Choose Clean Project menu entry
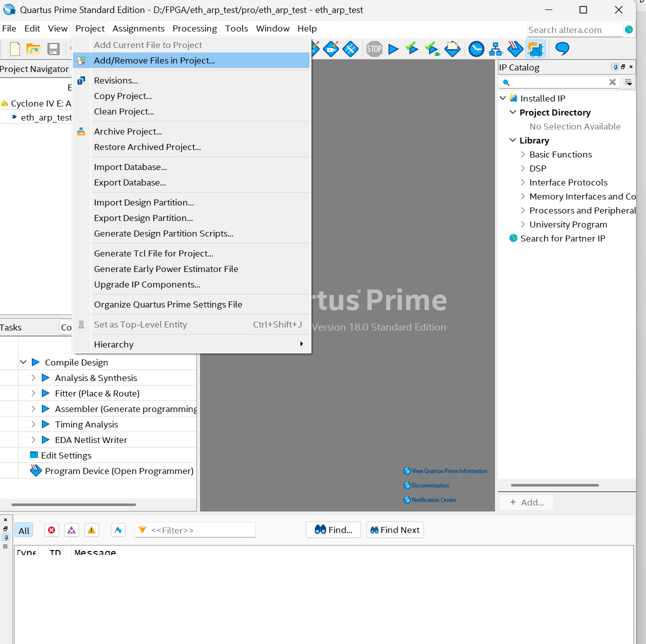 [191, 111]
